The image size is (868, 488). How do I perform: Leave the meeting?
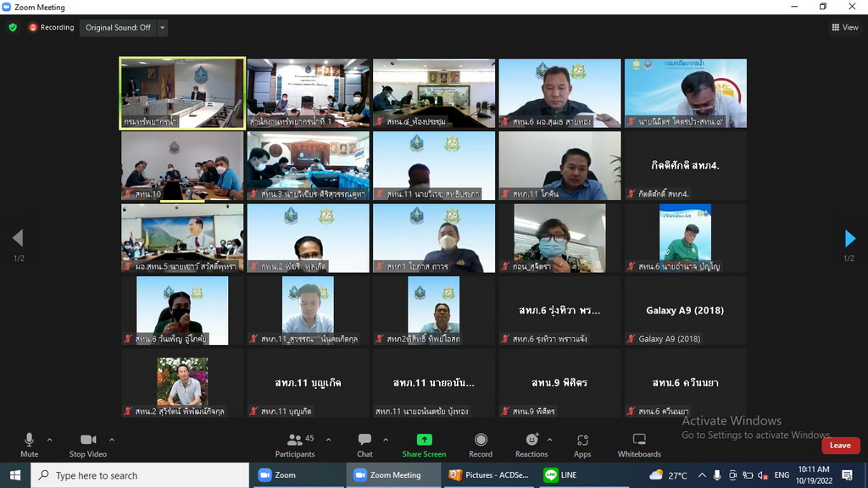click(840, 446)
